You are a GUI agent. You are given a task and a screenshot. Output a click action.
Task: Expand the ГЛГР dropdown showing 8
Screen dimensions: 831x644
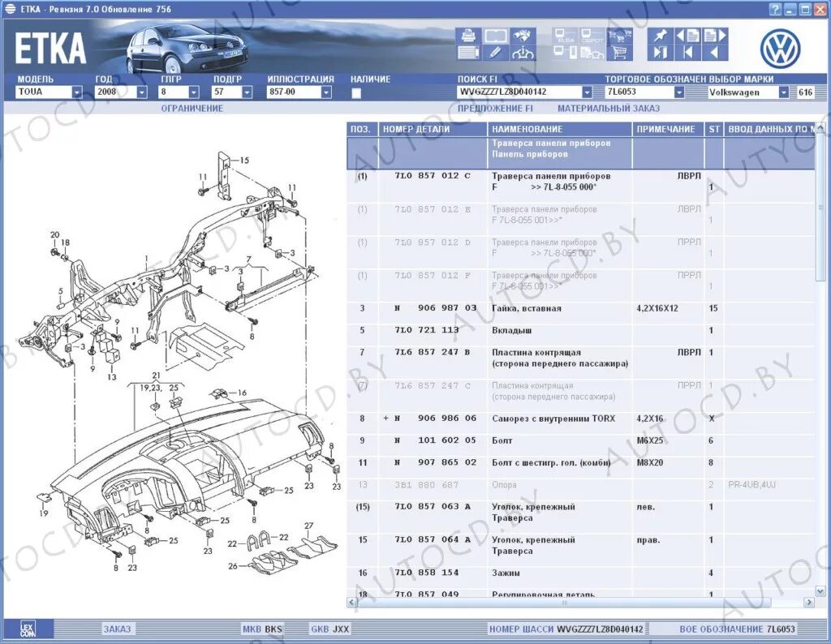[194, 92]
